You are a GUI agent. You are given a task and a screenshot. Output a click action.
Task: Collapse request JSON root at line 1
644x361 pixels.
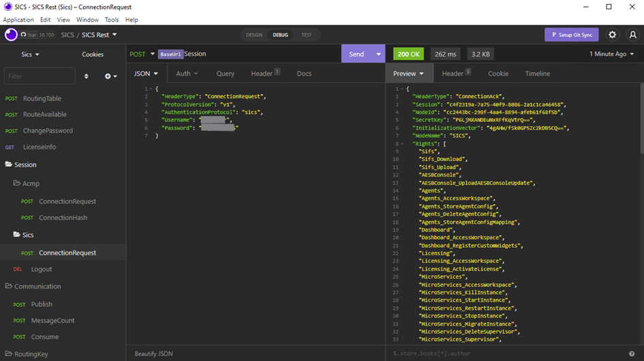151,89
